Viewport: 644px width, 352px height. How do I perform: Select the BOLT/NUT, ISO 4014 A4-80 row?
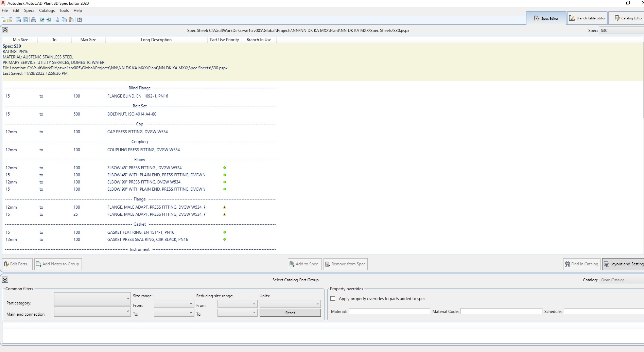click(x=140, y=114)
